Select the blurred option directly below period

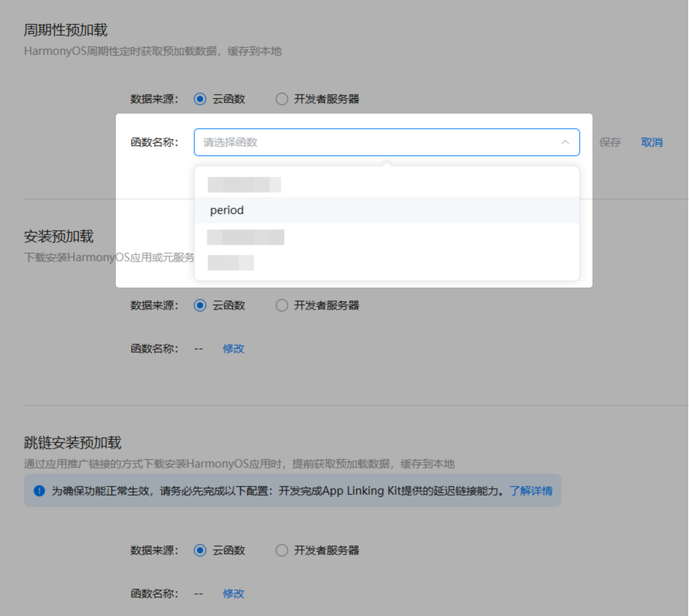(x=246, y=237)
